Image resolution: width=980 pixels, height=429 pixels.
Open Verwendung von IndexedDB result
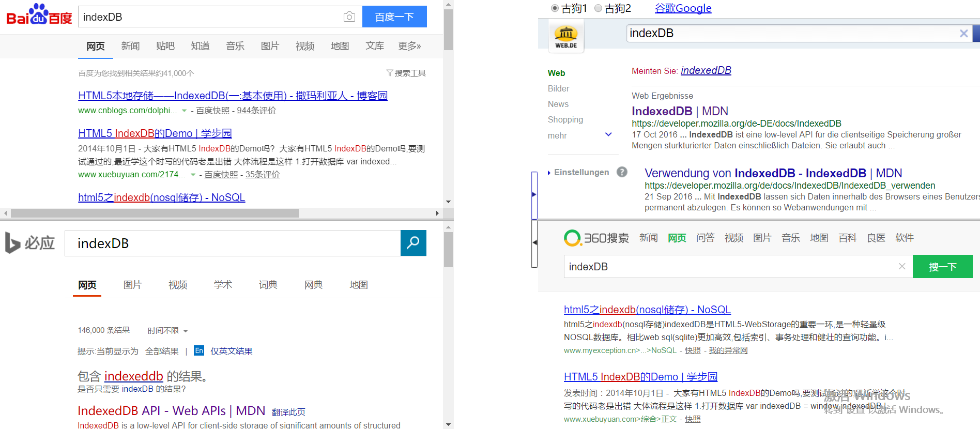(773, 173)
